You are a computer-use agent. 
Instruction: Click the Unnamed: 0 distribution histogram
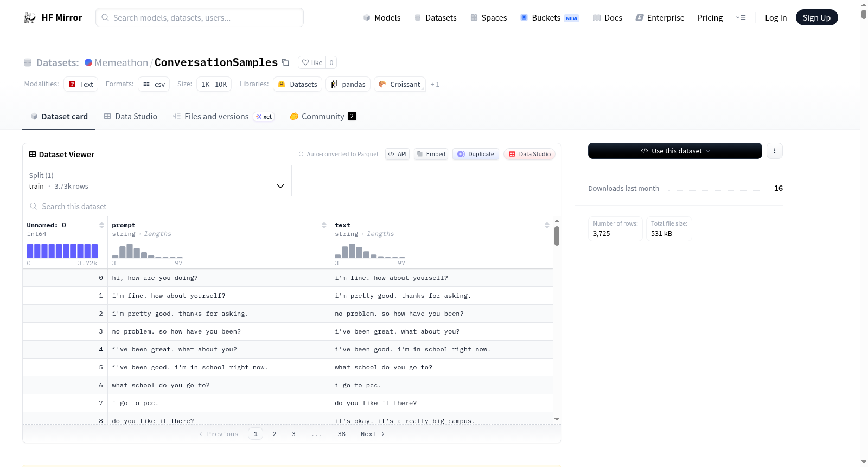pos(62,251)
